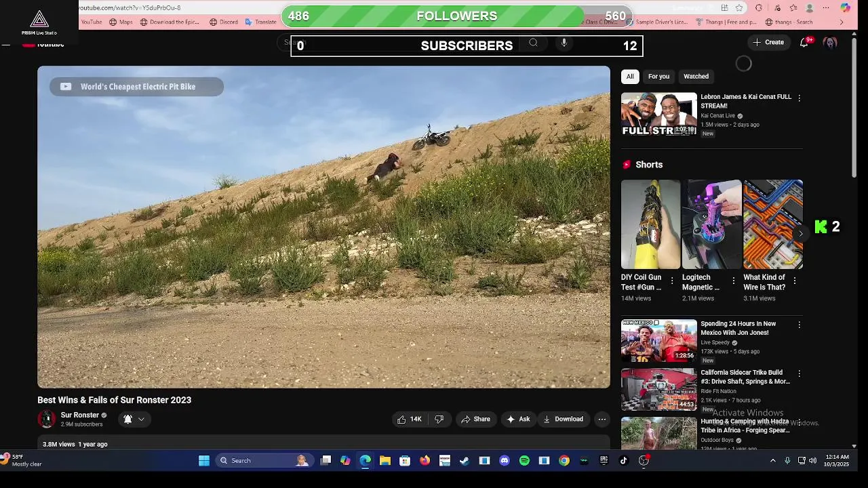Screen dimensions: 868x488
Task: Select the For you filter chip
Action: click(x=658, y=77)
